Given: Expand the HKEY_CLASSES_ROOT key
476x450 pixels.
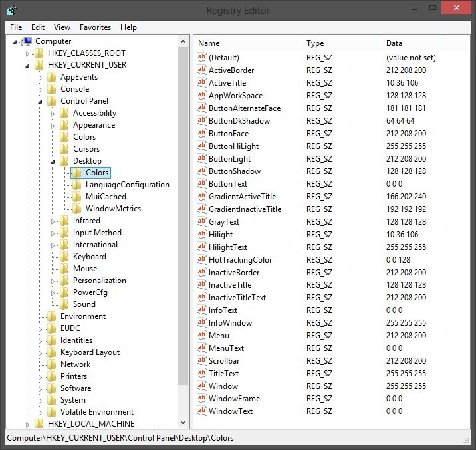Looking at the screenshot, I should point(27,54).
